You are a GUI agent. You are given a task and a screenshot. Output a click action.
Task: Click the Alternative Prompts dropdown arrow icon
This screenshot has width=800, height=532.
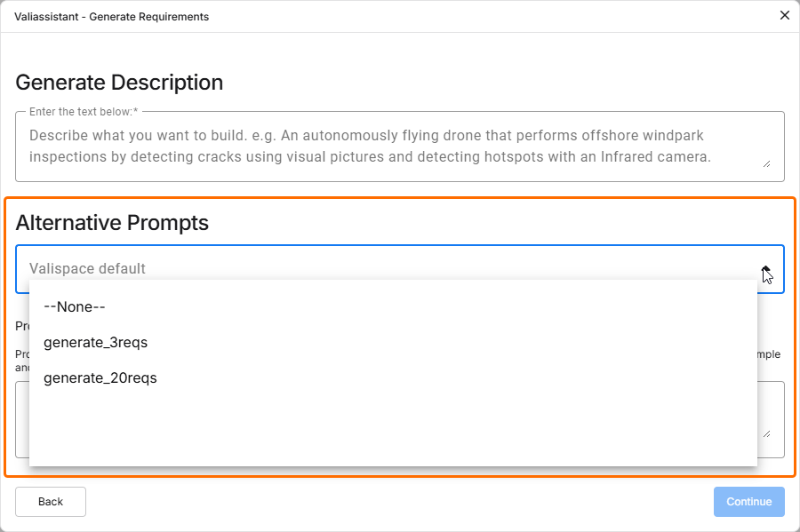[765, 269]
